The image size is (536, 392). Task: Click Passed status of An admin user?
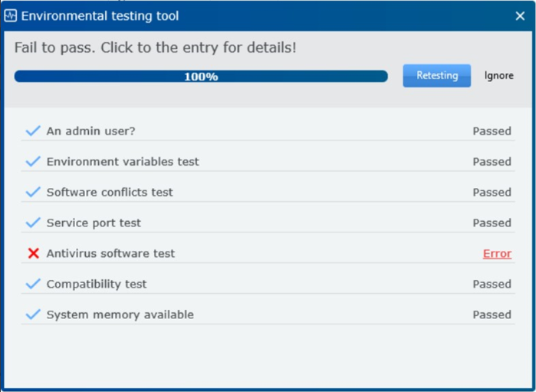(492, 131)
